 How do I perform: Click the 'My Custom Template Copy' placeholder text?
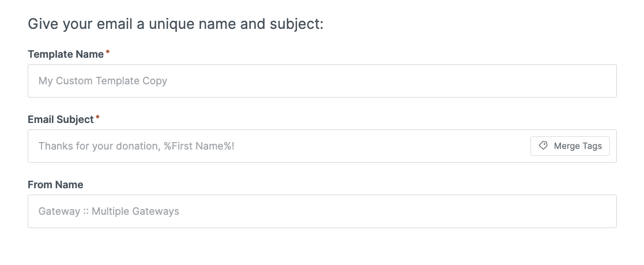coord(103,81)
